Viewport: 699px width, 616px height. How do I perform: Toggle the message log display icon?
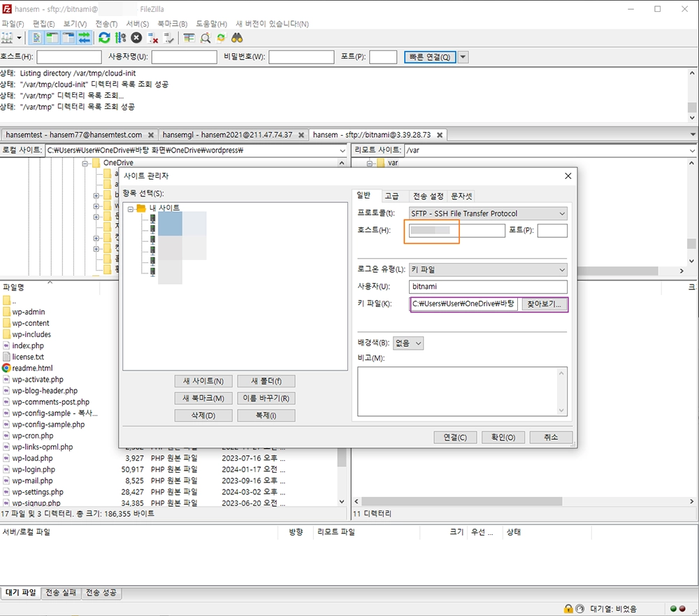pyautogui.click(x=36, y=38)
